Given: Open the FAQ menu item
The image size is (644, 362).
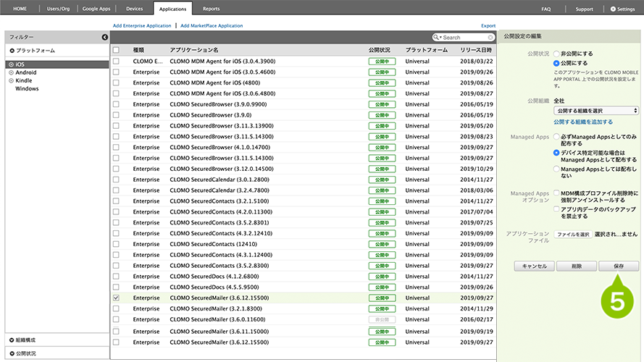Looking at the screenshot, I should point(545,9).
